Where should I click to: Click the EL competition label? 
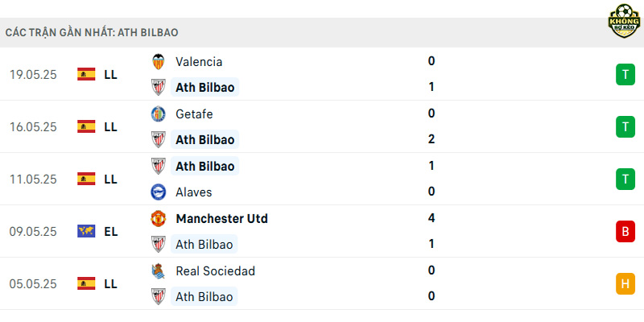111,232
